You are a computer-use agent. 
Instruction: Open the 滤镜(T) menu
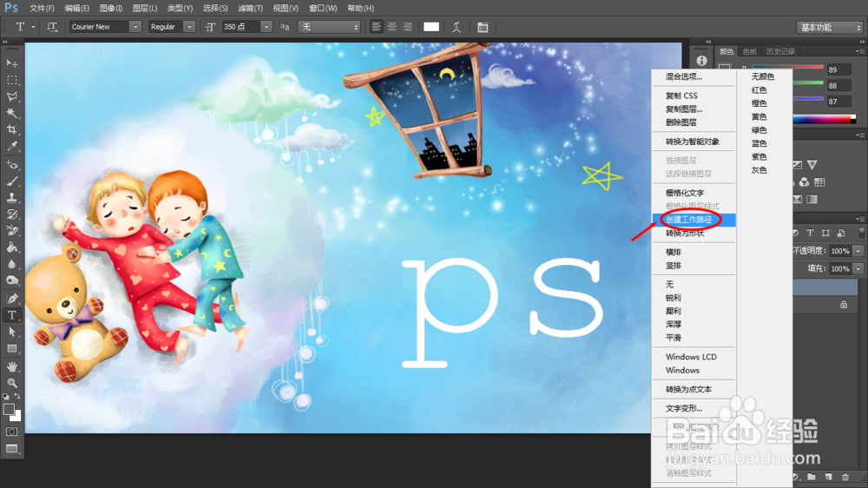coord(250,9)
